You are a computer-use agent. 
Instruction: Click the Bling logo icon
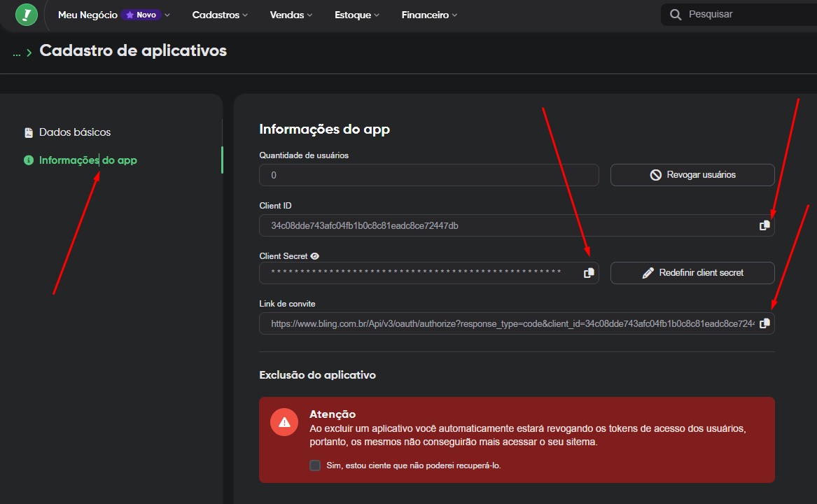(x=27, y=14)
